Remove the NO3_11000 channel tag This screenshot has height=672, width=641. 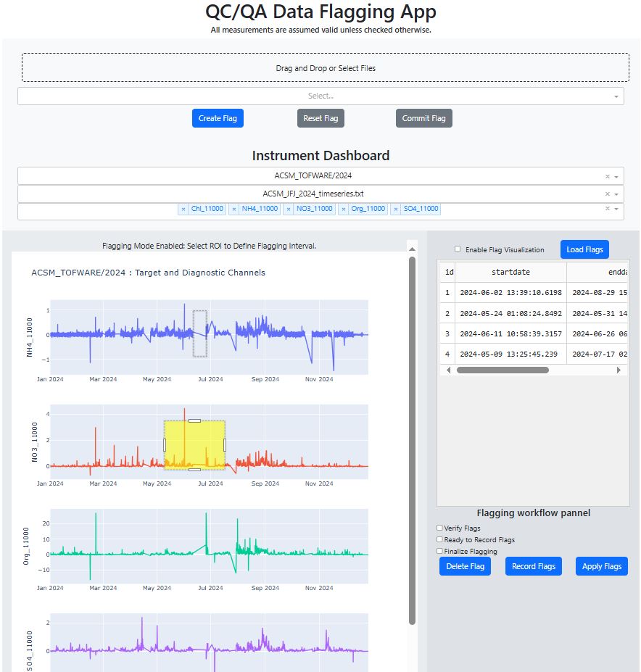coord(289,209)
